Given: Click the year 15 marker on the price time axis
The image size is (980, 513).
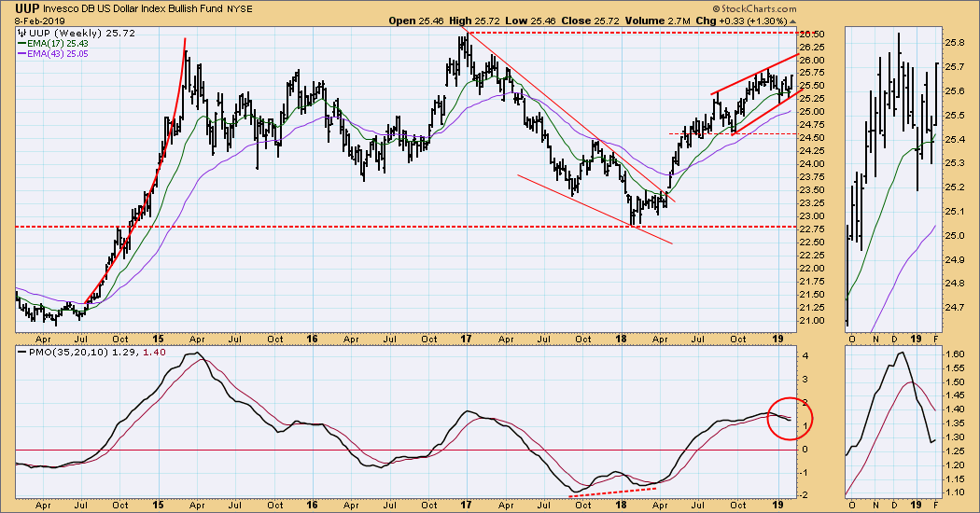Looking at the screenshot, I should 159,339.
